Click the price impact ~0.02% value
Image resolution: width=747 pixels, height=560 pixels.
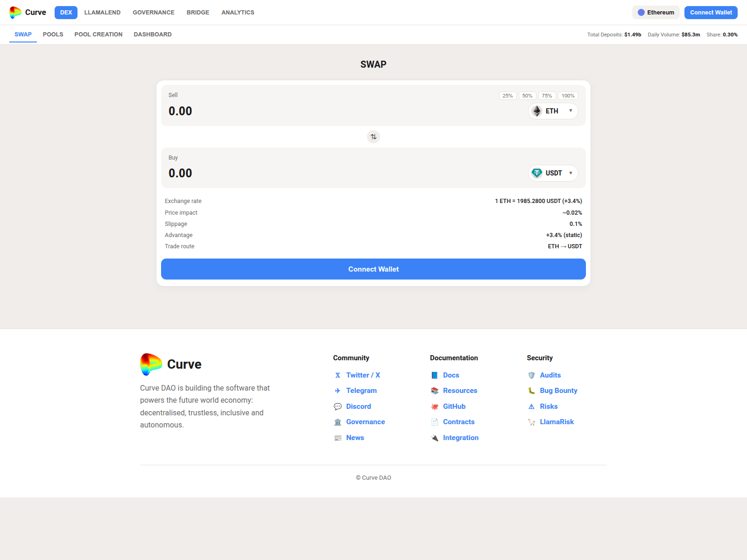572,213
